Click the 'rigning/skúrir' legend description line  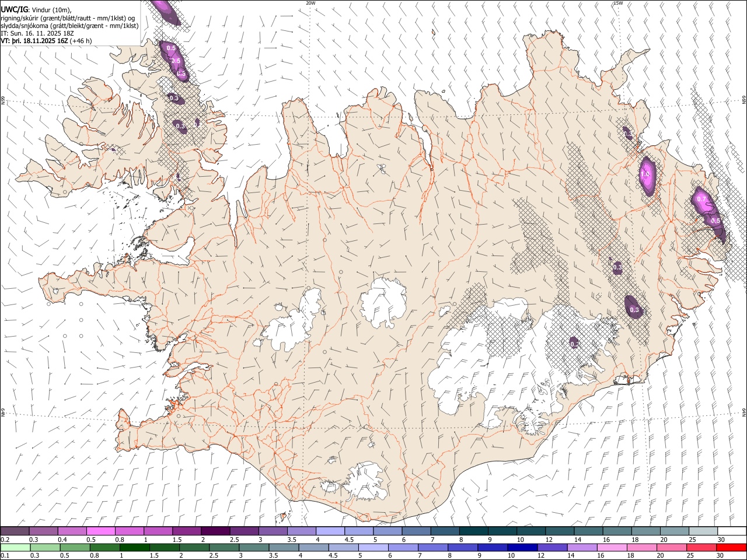(x=68, y=18)
